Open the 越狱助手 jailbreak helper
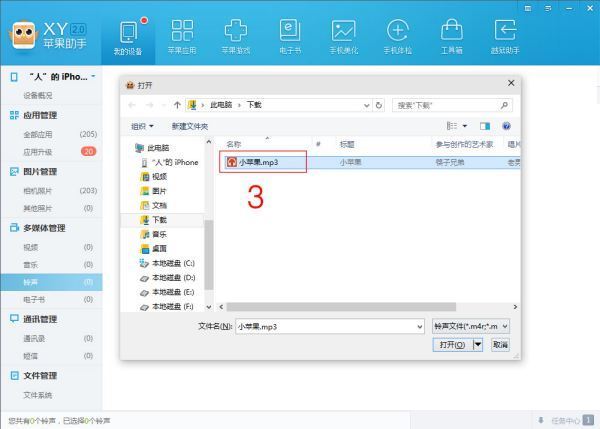 [505, 38]
